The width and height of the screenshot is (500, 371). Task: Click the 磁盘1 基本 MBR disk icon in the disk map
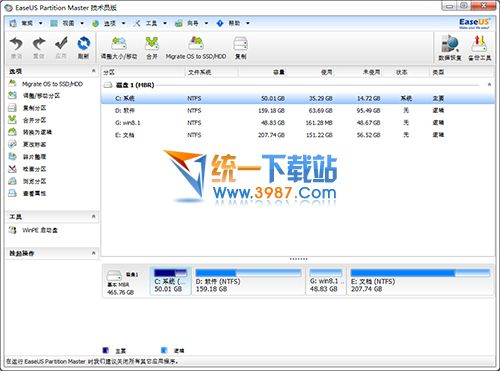(x=114, y=275)
